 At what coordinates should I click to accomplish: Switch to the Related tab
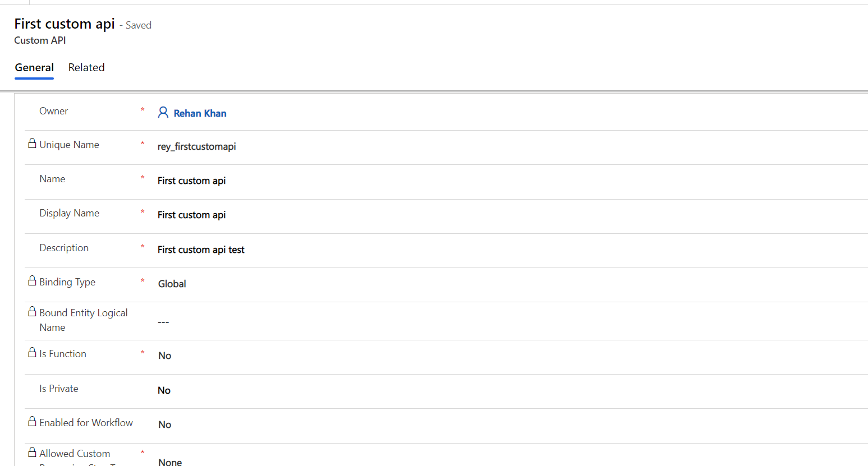(x=86, y=67)
